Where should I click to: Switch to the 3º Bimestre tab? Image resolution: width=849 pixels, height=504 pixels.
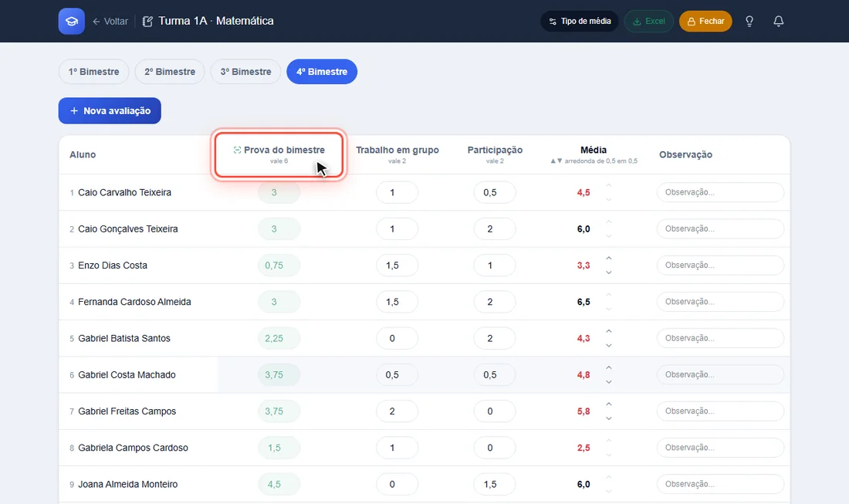(x=245, y=72)
